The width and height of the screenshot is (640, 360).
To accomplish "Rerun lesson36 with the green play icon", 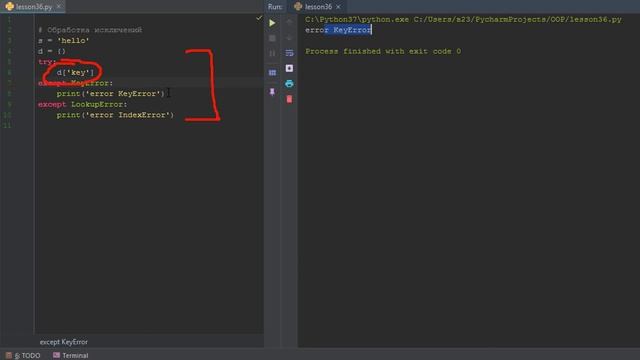I will [272, 23].
